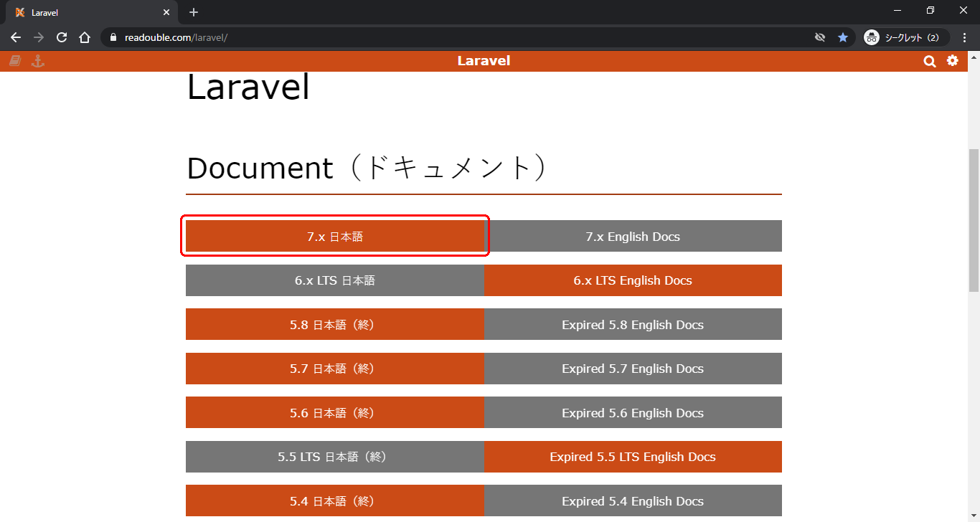Screen dimensions: 980x522
Task: Open 5.7 日本語（終） documentation
Action: [x=335, y=369]
